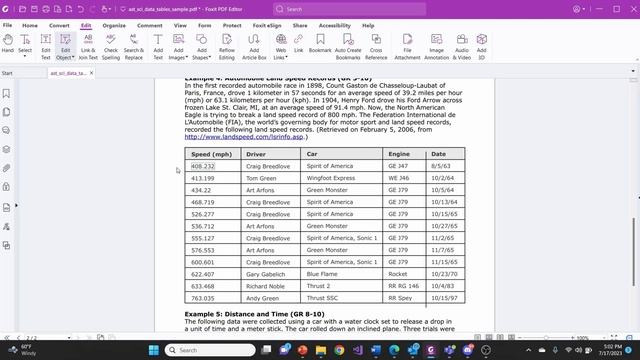This screenshot has height=360, width=640.
Task: Open the Foxit eSign tab
Action: [x=267, y=25]
